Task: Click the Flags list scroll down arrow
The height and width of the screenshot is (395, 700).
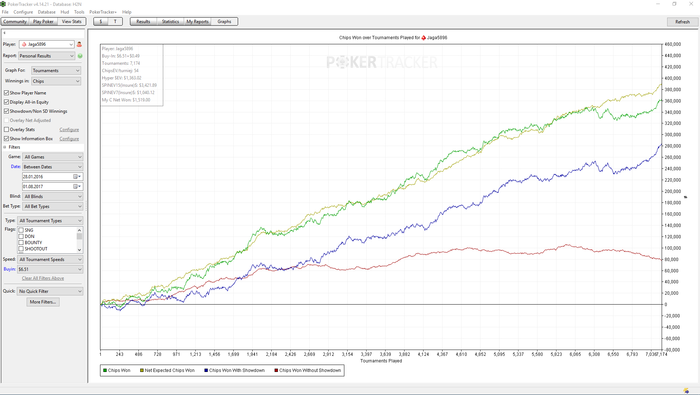Action: (x=79, y=250)
